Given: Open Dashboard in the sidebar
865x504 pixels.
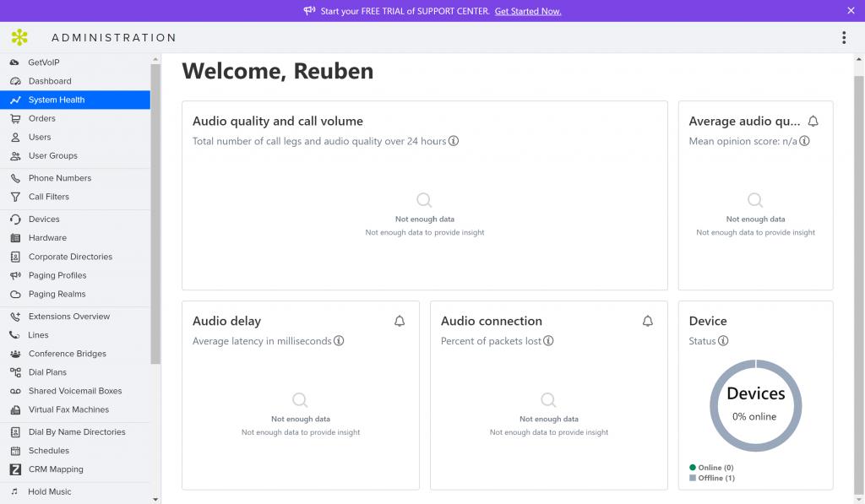Looking at the screenshot, I should click(50, 81).
